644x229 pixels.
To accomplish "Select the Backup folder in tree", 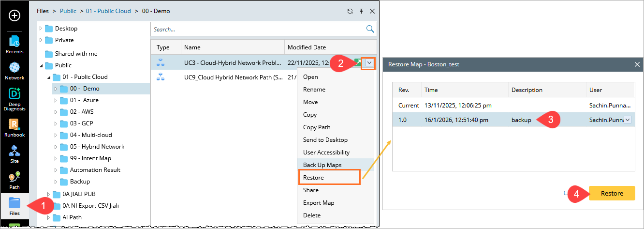I will tap(80, 182).
